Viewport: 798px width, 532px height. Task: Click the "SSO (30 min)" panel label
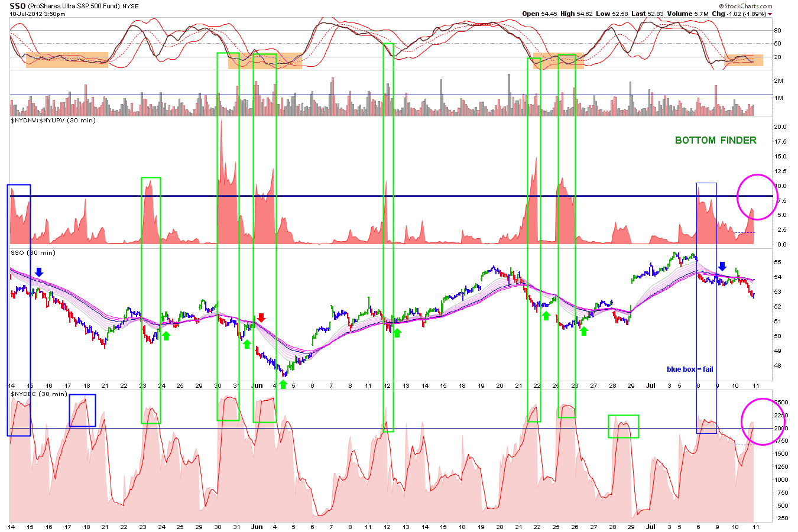tap(33, 253)
